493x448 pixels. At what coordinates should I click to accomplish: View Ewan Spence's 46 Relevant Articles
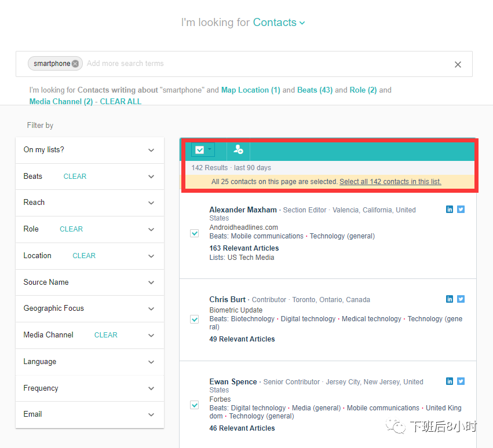pyautogui.click(x=242, y=428)
